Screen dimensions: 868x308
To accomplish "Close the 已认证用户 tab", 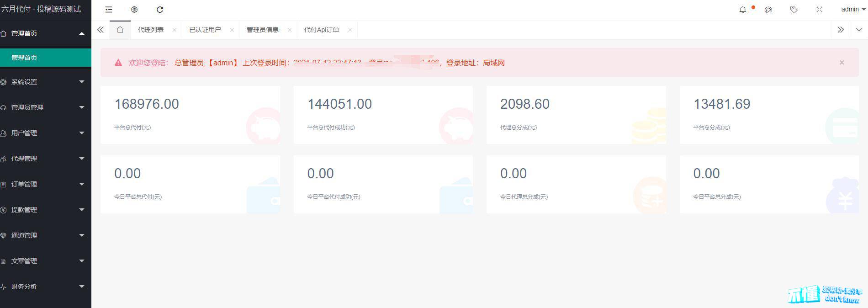I will (232, 30).
